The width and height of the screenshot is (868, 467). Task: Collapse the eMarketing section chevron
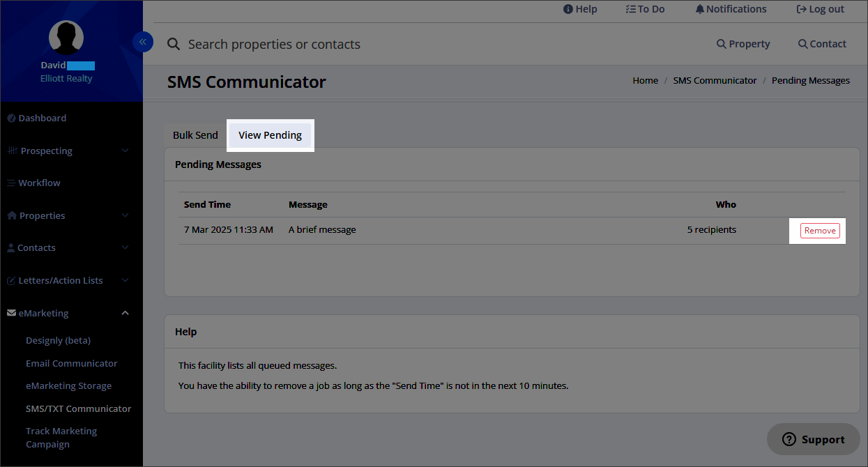[125, 314]
